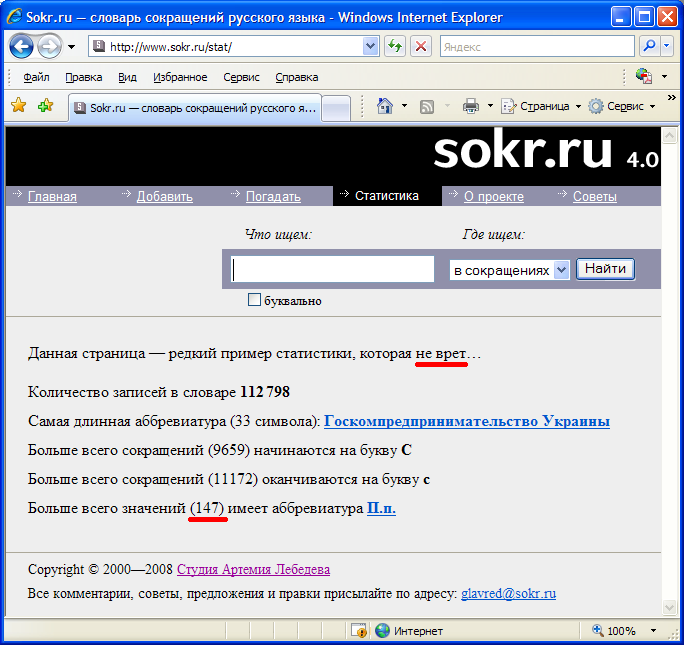The width and height of the screenshot is (684, 645).
Task: Click the Add to Favorites icon
Action: 45,105
